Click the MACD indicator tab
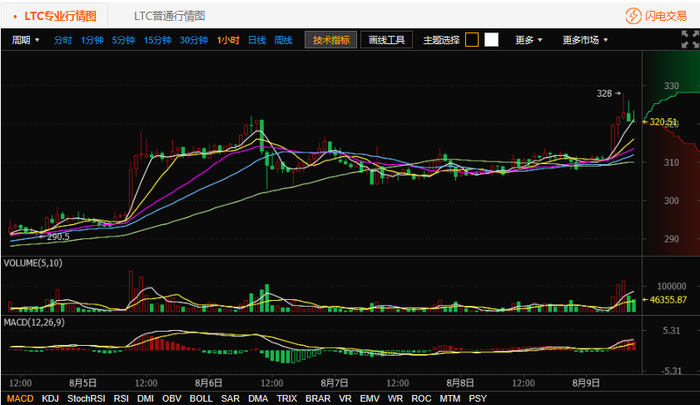This screenshot has height=405, width=700. [x=20, y=398]
